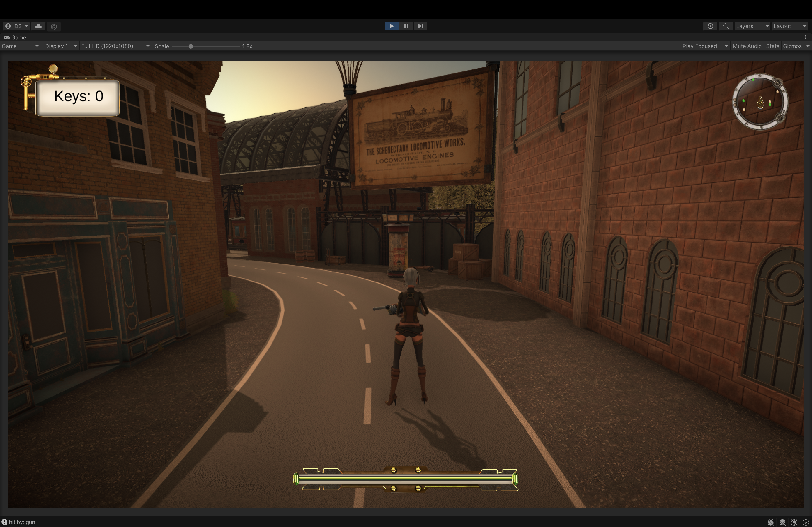Click auto-generate lighting status icon
The height and width of the screenshot is (527, 812).
tap(794, 522)
